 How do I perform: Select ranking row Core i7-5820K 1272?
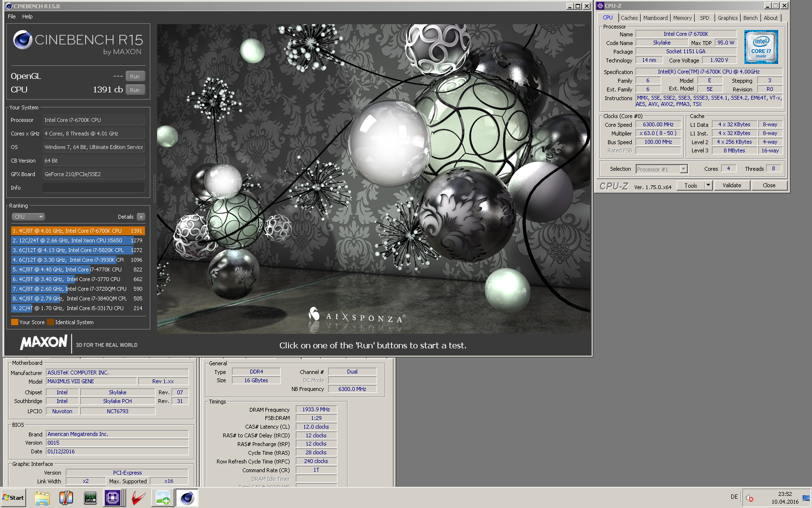click(78, 250)
